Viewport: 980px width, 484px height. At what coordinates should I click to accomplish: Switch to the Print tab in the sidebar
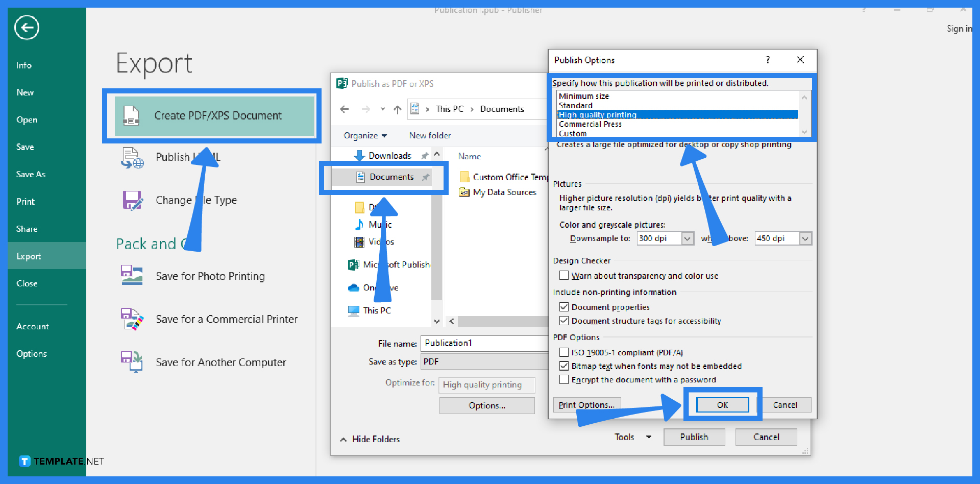point(25,201)
